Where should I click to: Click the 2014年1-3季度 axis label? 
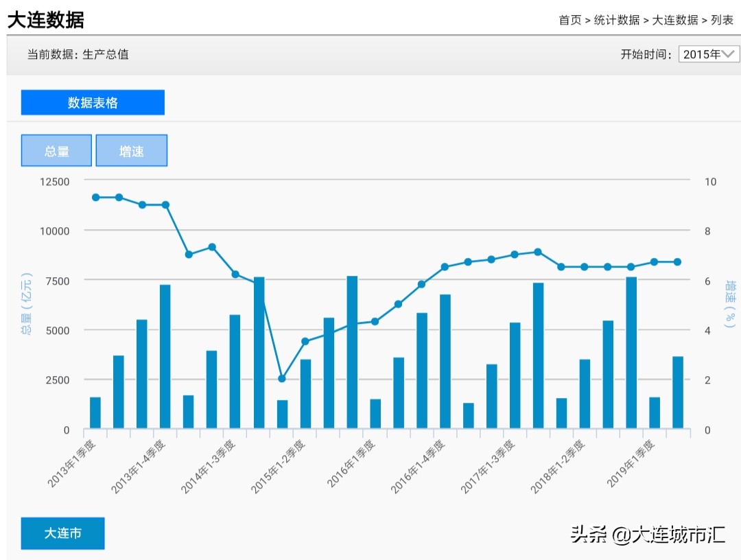click(x=208, y=467)
